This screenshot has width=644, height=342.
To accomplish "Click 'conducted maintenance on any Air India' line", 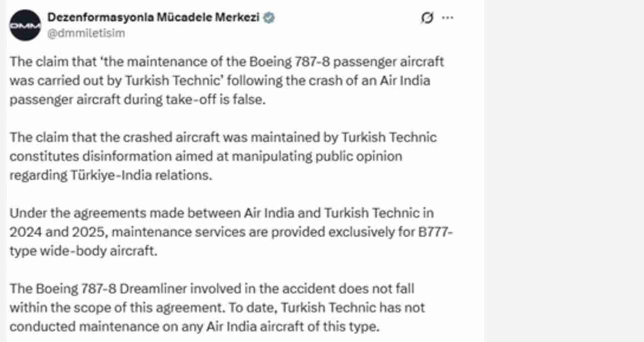I will (x=146, y=326).
